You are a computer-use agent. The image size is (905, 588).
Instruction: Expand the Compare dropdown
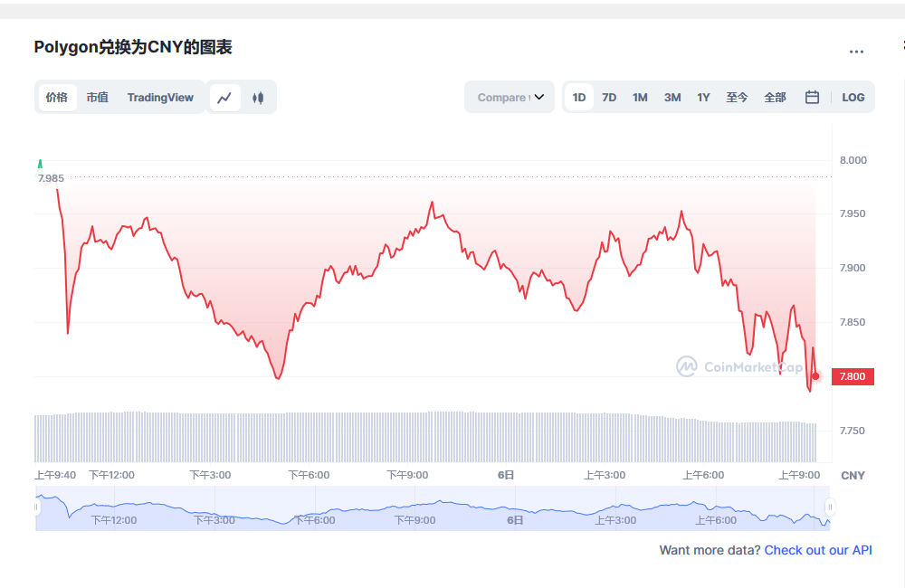pos(510,98)
